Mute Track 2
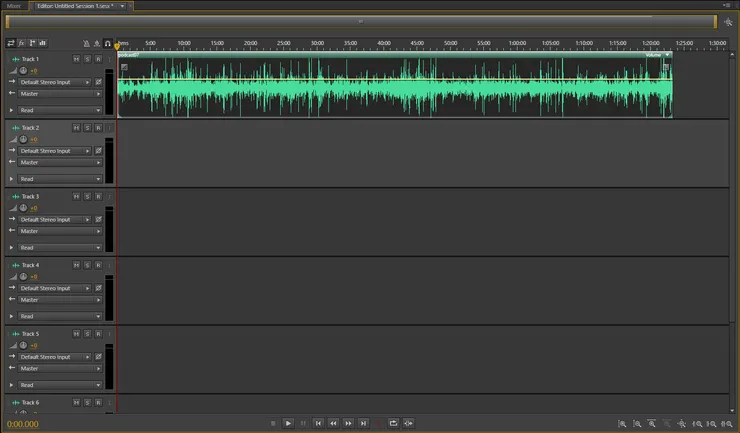Image resolution: width=740 pixels, height=433 pixels. pos(76,128)
